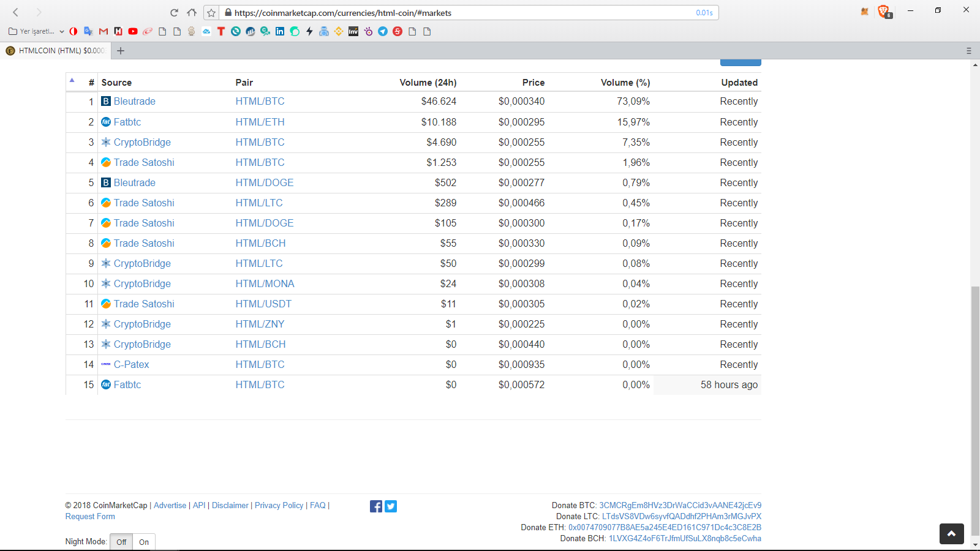The width and height of the screenshot is (980, 551).
Task: Open the Facebook page icon in footer
Action: coord(376,506)
